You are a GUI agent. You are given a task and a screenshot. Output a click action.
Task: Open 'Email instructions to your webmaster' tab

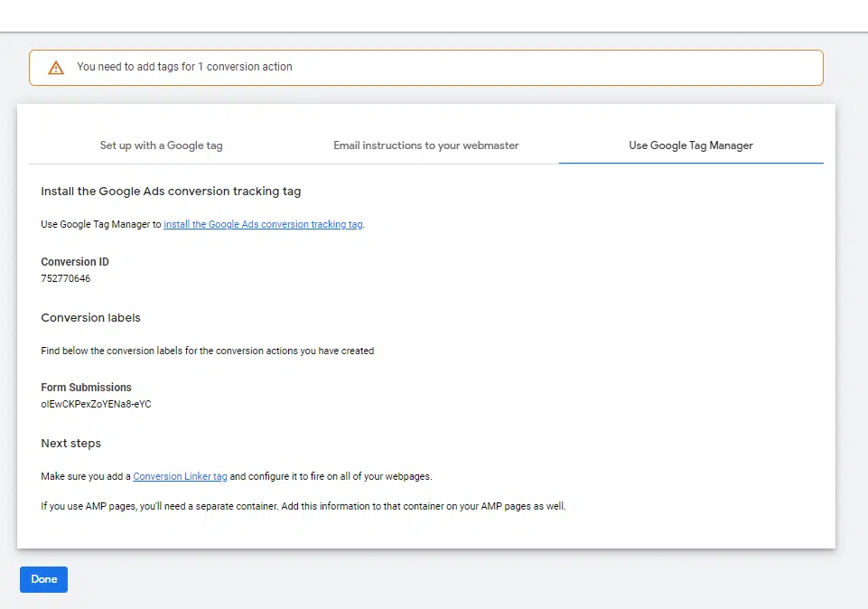click(425, 145)
